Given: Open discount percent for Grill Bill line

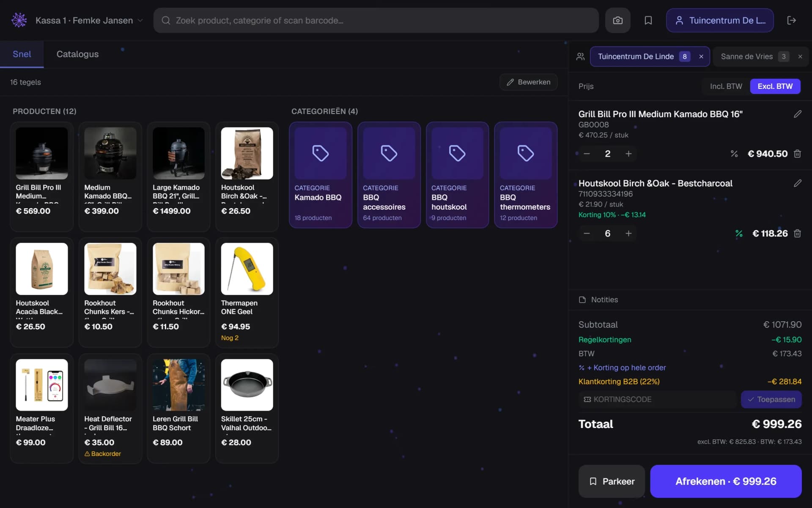Looking at the screenshot, I should [734, 154].
